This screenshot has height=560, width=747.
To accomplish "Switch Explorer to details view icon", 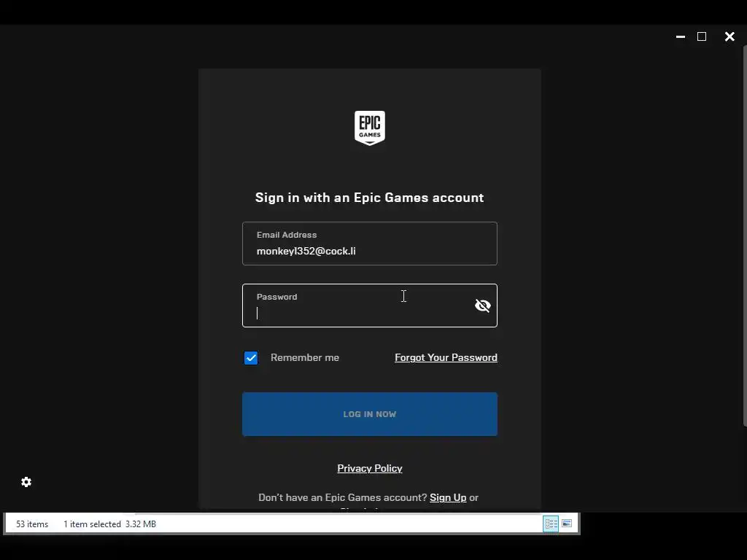I will click(x=551, y=524).
